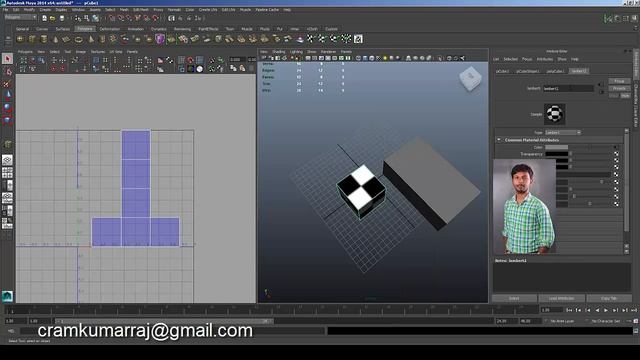Open the material Type dropdown

point(563,133)
